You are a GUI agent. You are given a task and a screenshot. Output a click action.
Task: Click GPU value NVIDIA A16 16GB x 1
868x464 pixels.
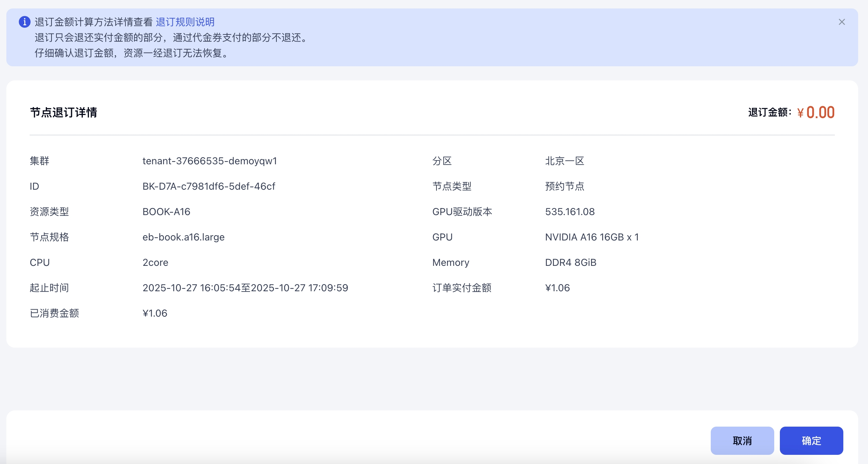point(592,237)
